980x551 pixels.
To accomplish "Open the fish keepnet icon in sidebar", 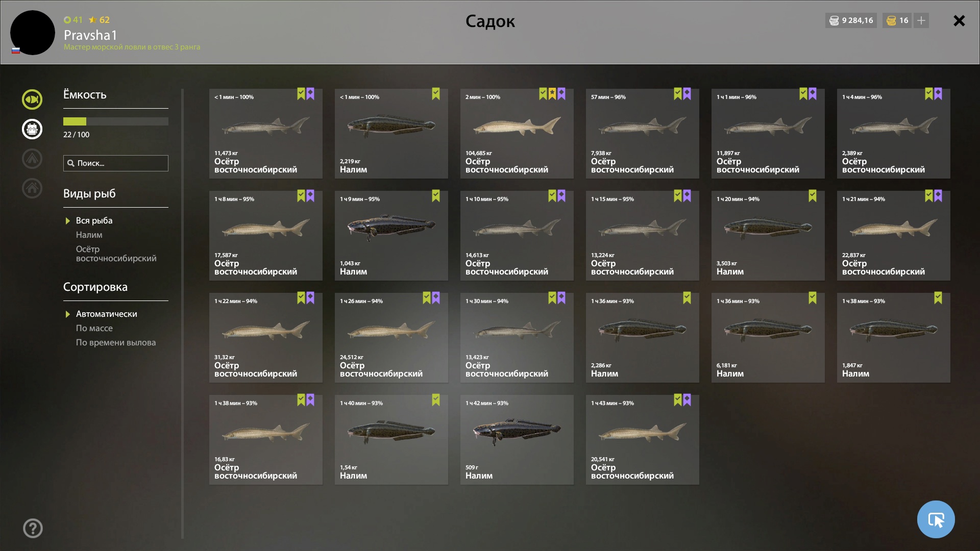I will pos(32,99).
